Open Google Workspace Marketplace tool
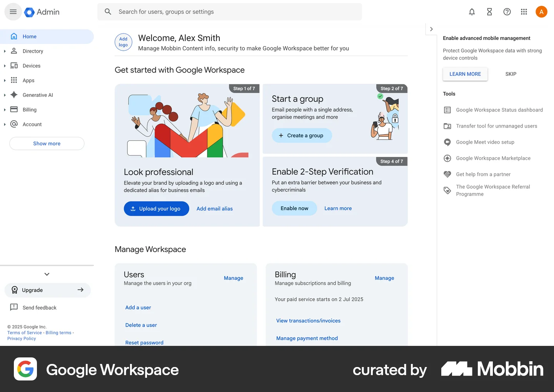This screenshot has height=392, width=554. point(487,158)
